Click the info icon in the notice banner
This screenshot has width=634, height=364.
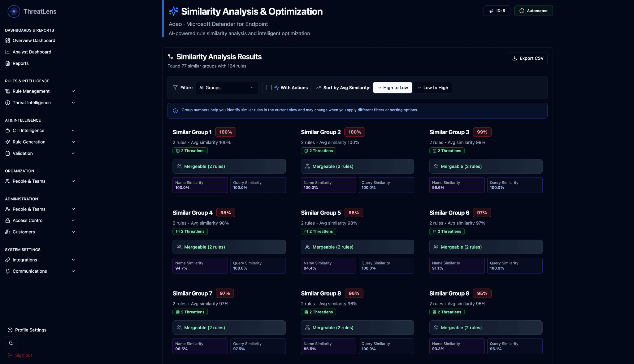(175, 111)
